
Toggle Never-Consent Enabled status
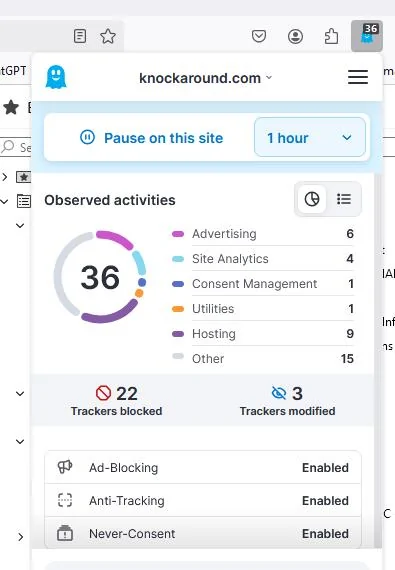click(x=325, y=534)
